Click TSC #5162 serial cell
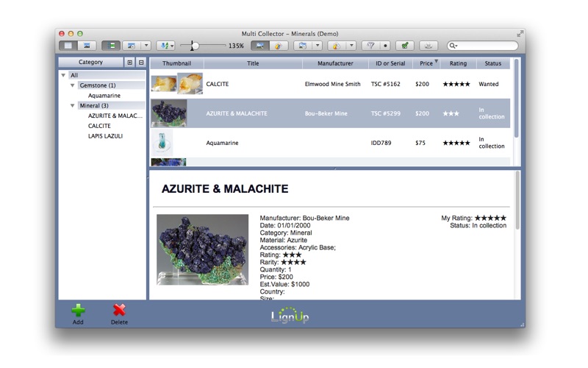 point(385,84)
